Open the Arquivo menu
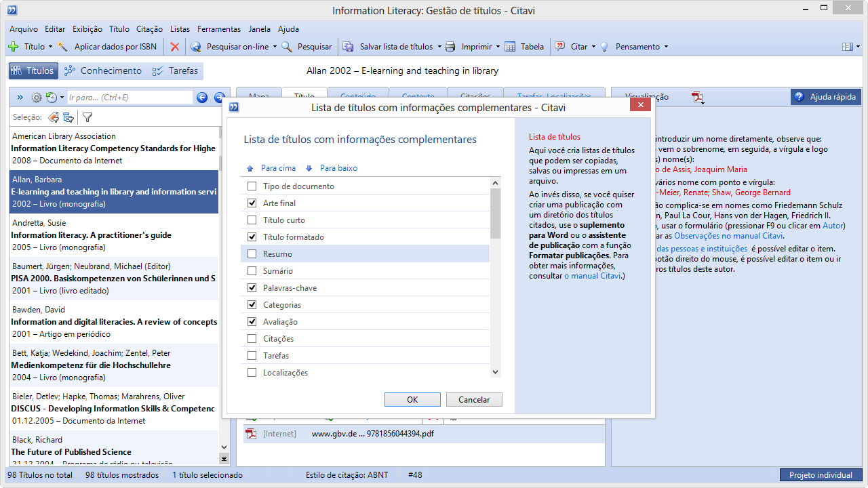868x488 pixels. (x=24, y=29)
